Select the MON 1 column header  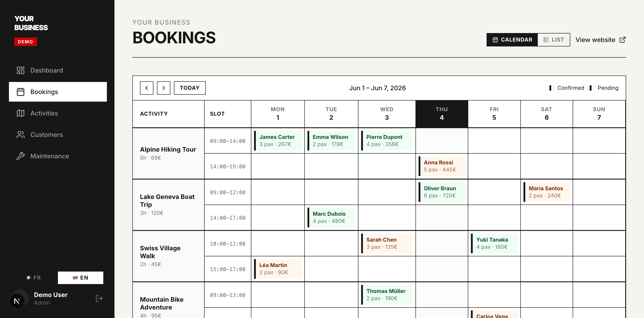(x=278, y=114)
